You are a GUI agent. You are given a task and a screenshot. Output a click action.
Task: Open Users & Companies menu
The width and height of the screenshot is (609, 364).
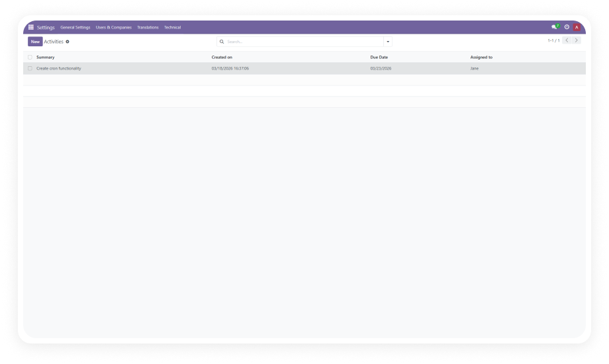pyautogui.click(x=114, y=28)
